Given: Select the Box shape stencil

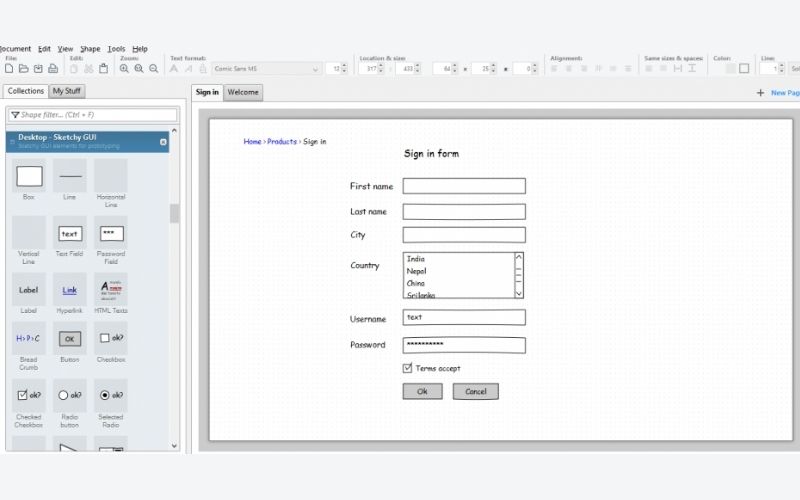Looking at the screenshot, I should pyautogui.click(x=29, y=177).
